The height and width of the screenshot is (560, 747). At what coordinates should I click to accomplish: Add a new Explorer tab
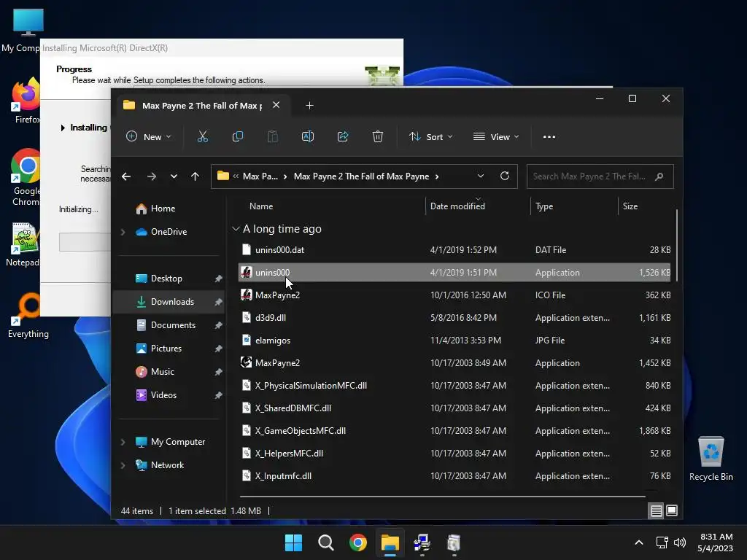(309, 106)
